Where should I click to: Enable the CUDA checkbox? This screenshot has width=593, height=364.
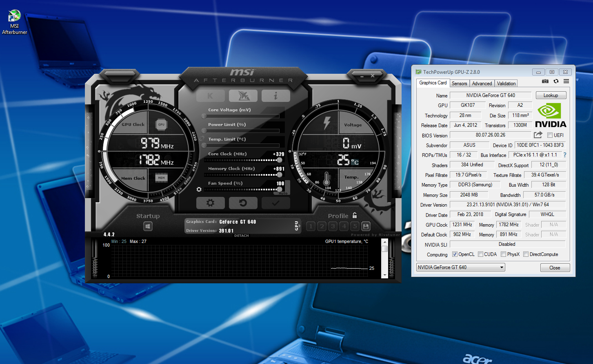coord(481,254)
